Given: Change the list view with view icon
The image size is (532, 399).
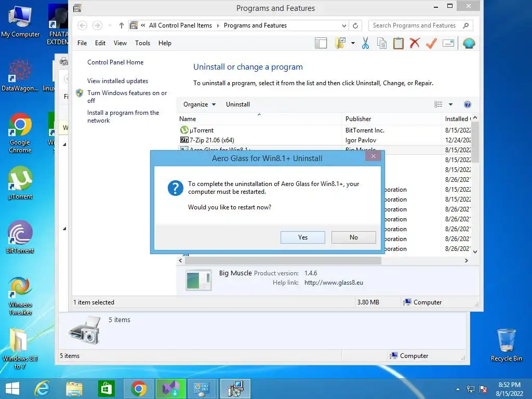Looking at the screenshot, I should point(438,104).
